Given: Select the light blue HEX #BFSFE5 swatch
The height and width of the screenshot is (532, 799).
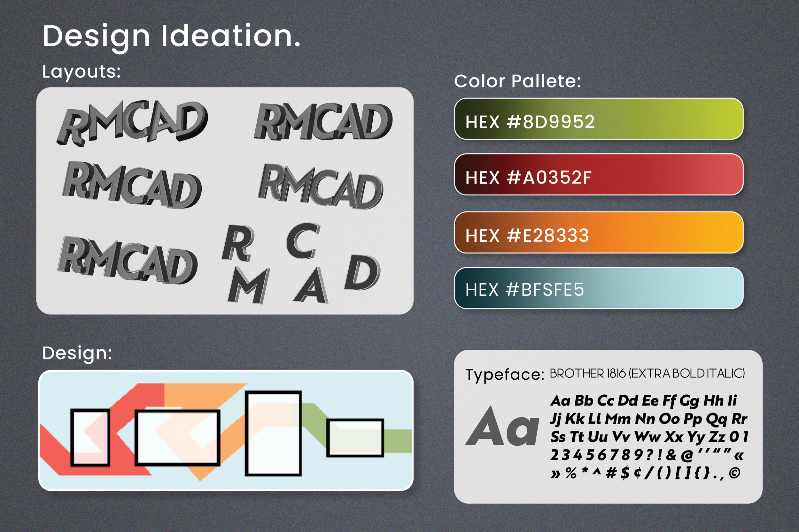Looking at the screenshot, I should click(598, 288).
